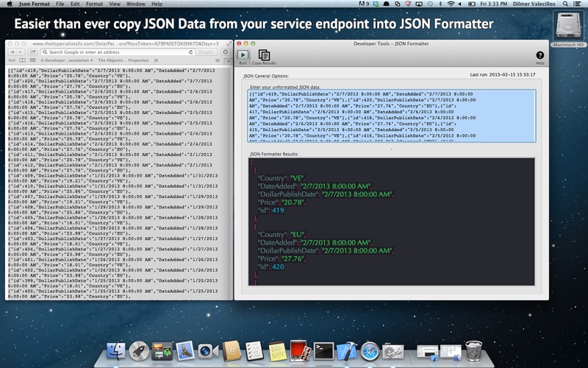The height and width of the screenshot is (368, 588).
Task: Click the battery status icon
Action: tap(472, 4)
